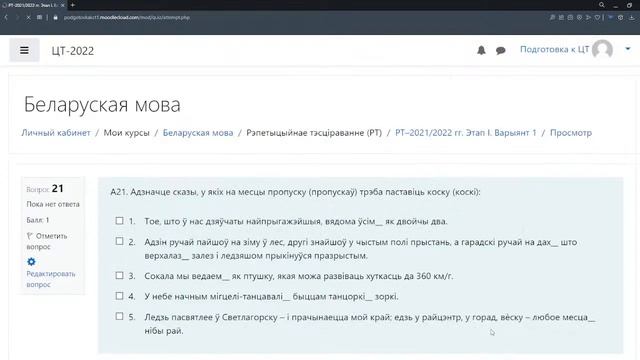The height and width of the screenshot is (360, 640).
Task: Check answer option 5 checkbox
Action: tap(119, 316)
